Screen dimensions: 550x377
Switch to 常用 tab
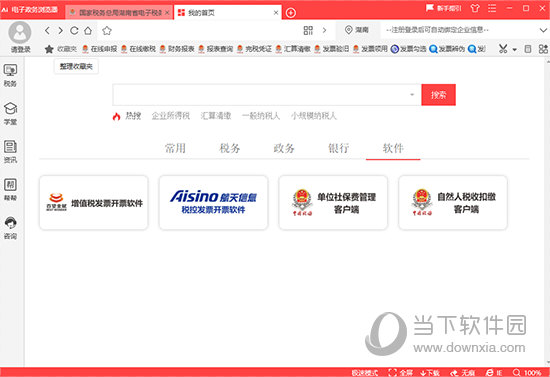[x=175, y=148]
